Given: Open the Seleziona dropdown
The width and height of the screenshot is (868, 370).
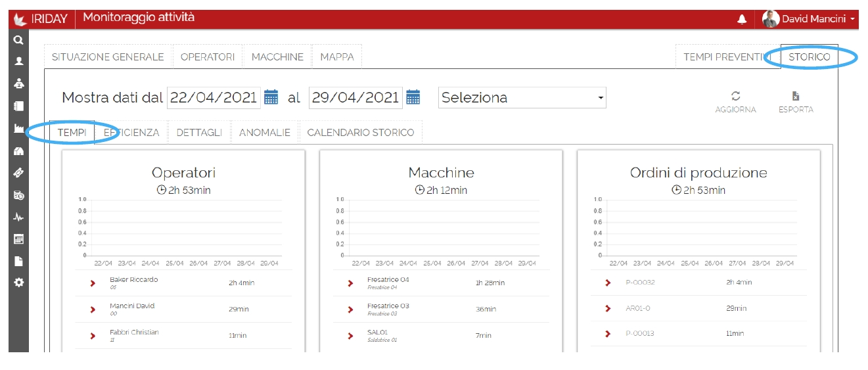Looking at the screenshot, I should tap(522, 98).
